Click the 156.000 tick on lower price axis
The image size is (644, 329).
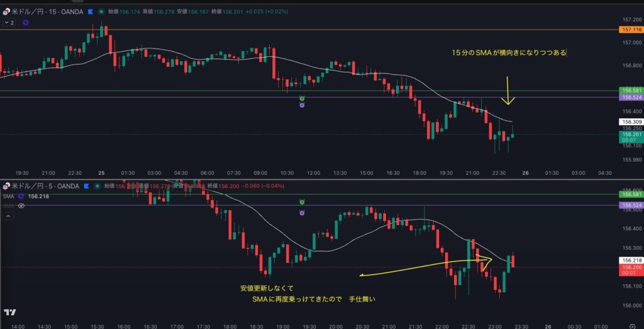coord(631,306)
